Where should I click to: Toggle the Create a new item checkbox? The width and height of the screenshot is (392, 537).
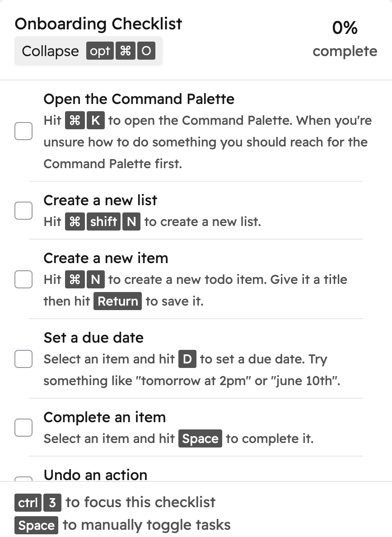click(x=23, y=279)
